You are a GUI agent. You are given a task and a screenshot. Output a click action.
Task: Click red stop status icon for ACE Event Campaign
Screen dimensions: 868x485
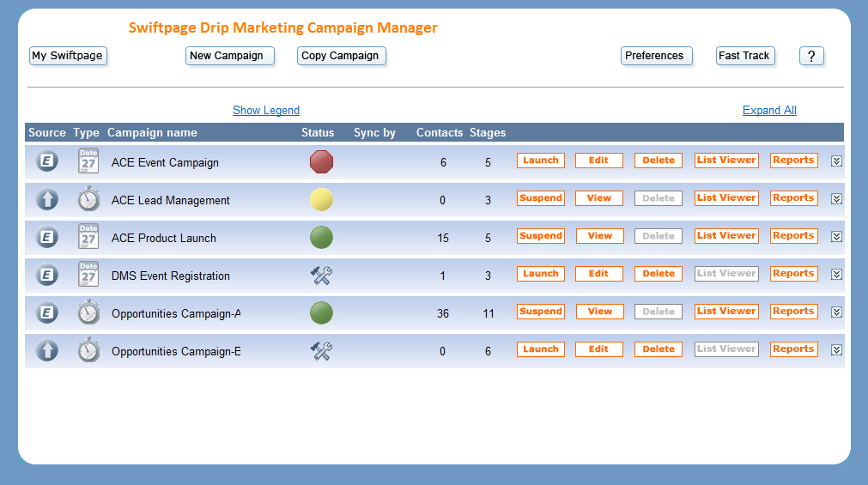[x=322, y=161]
